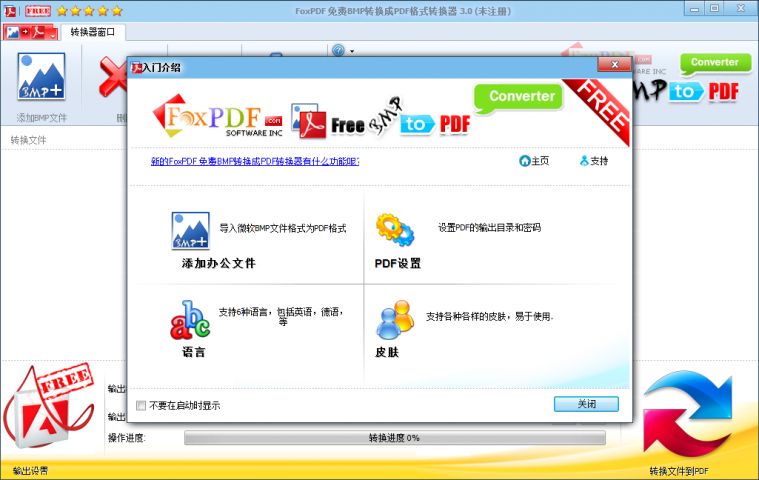The image size is (759, 480).
Task: Click the Add BMP file toolbar icon
Action: click(x=41, y=78)
